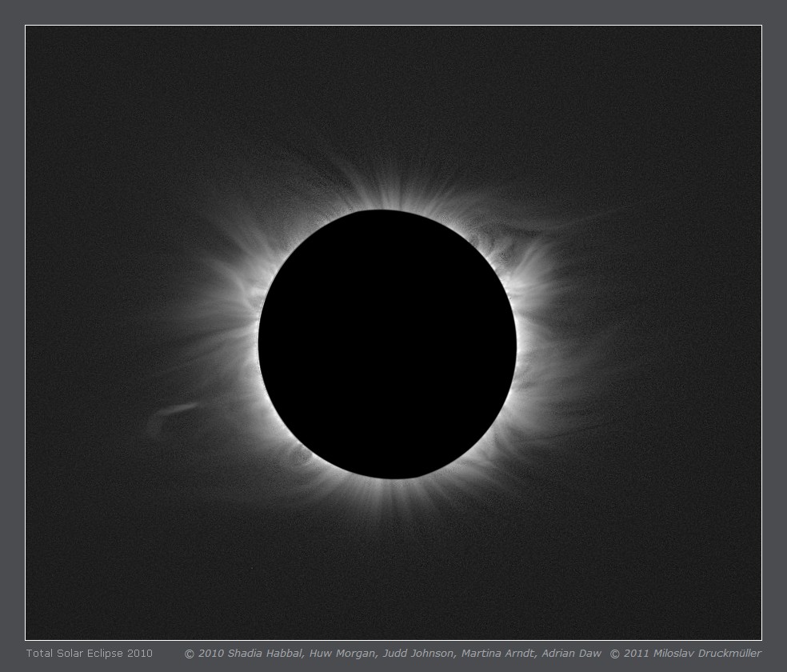Click the name Shadia Habbal in the credits
Image resolution: width=787 pixels, height=672 pixels.
tap(266, 654)
